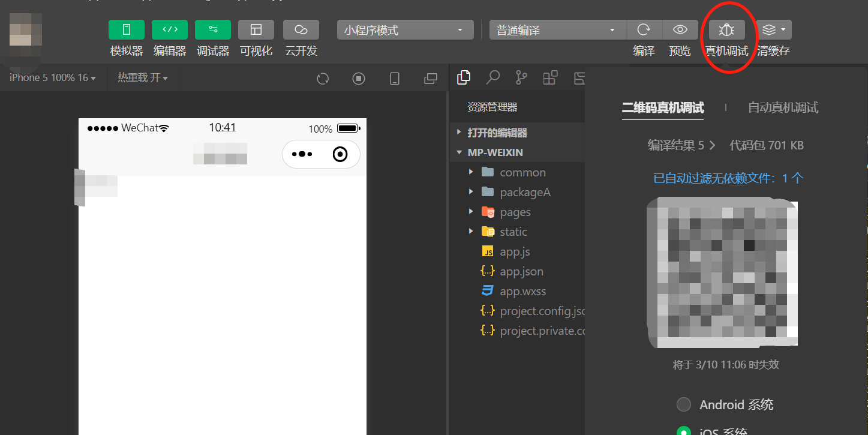This screenshot has width=868, height=435.
Task: Expand the common folder
Action: coord(517,172)
